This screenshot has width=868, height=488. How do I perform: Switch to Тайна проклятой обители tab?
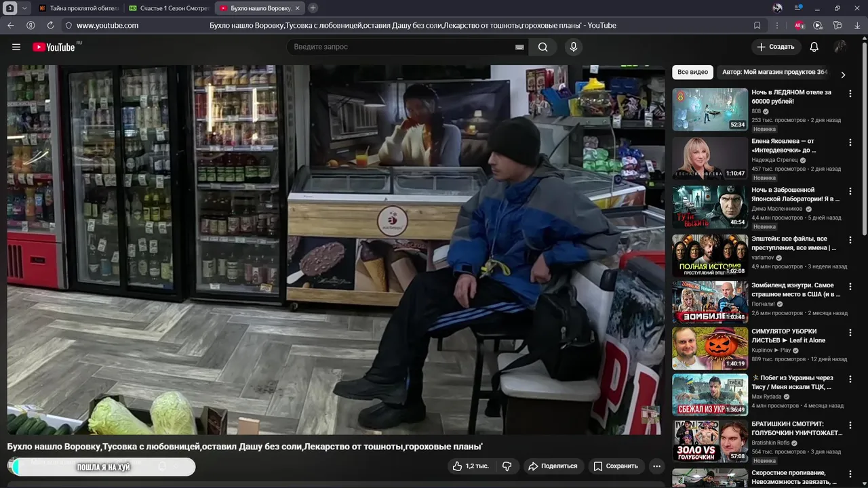pyautogui.click(x=78, y=8)
